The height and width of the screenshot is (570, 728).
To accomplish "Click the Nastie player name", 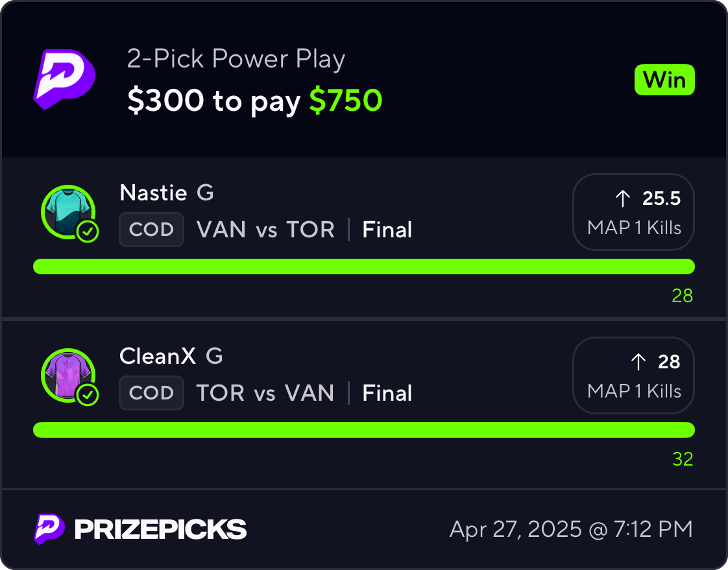I will (154, 193).
